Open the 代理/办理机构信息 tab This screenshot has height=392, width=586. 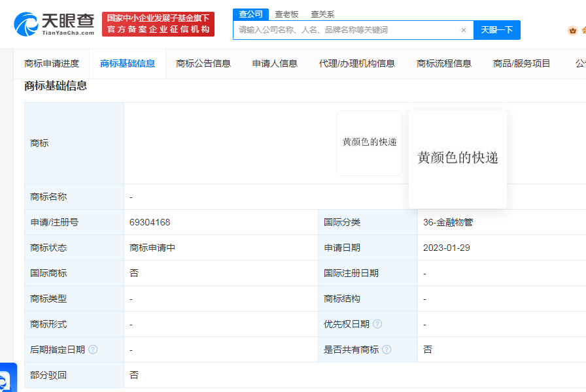pos(357,63)
